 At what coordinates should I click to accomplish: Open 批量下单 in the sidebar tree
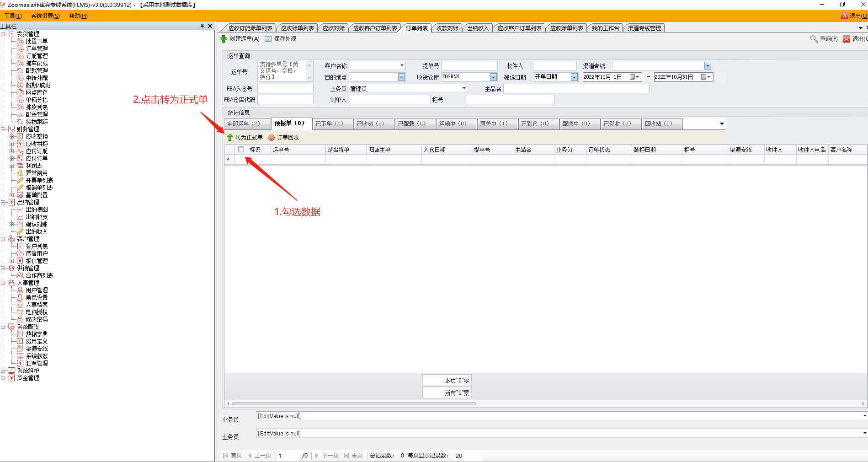point(37,41)
